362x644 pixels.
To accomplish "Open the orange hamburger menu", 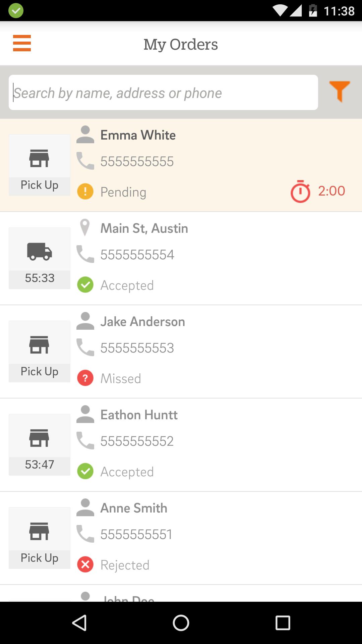I will click(22, 43).
